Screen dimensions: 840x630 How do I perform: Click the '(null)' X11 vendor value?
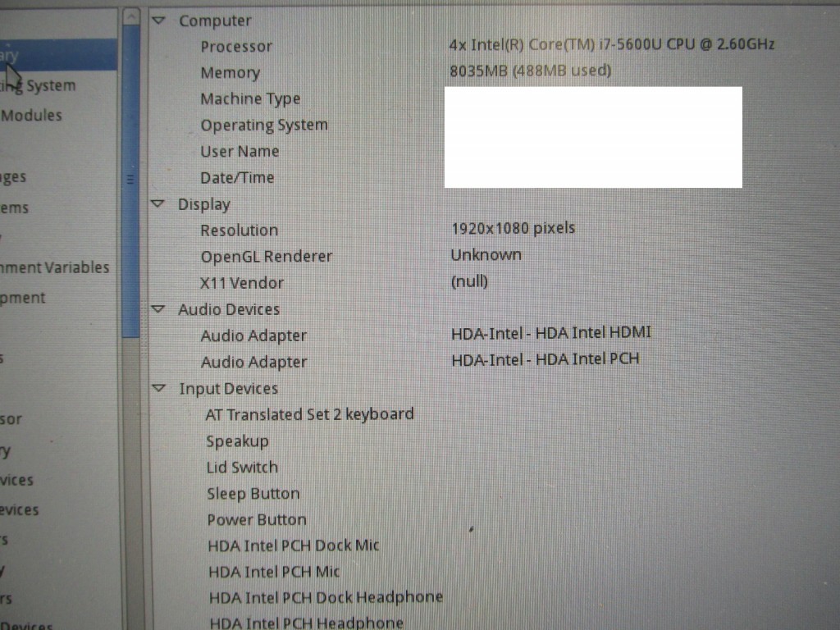point(469,281)
